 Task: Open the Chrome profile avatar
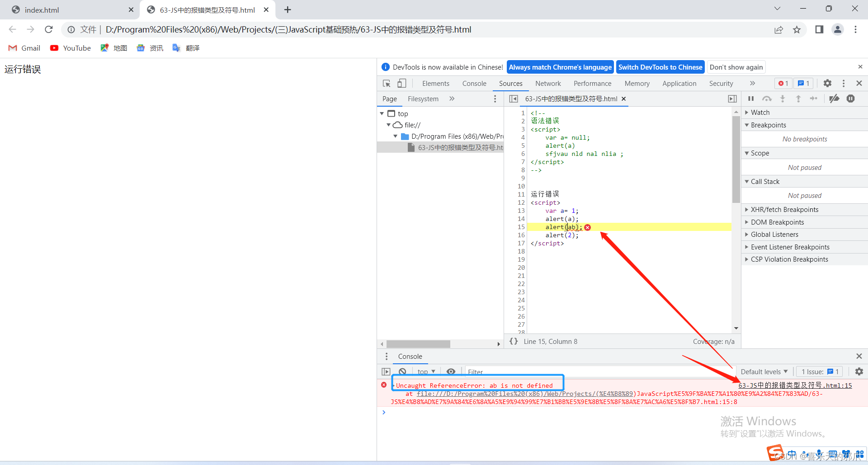click(x=838, y=29)
